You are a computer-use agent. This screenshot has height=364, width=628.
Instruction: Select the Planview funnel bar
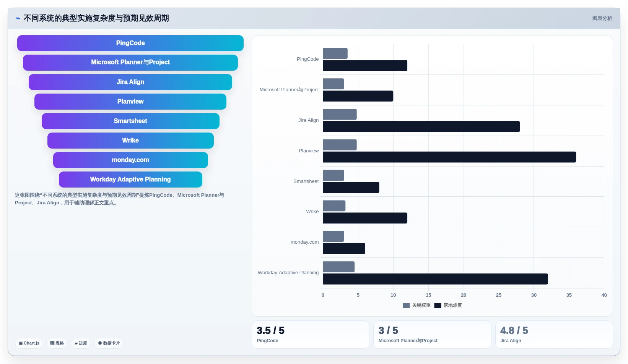pyautogui.click(x=130, y=102)
